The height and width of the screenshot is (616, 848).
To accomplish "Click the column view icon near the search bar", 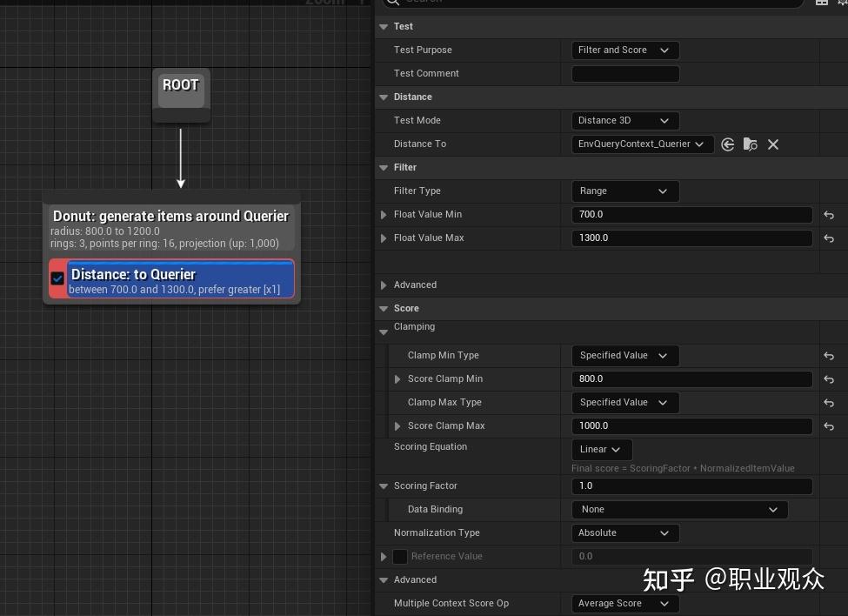I will (821, 3).
